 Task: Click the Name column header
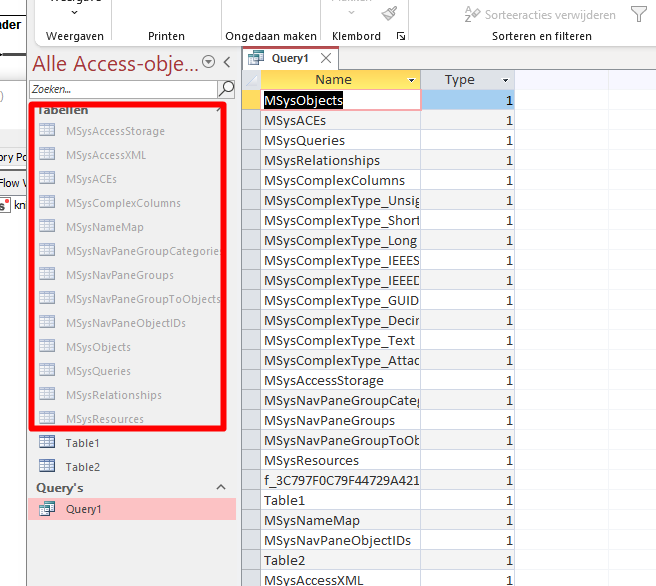coord(340,79)
